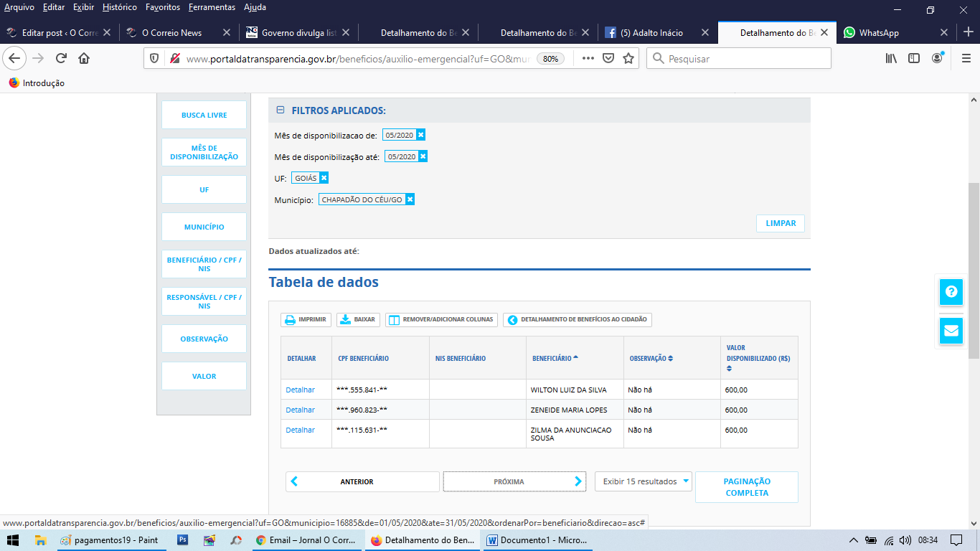Open the Editar menu
Image resolution: width=980 pixels, height=551 pixels.
(54, 7)
